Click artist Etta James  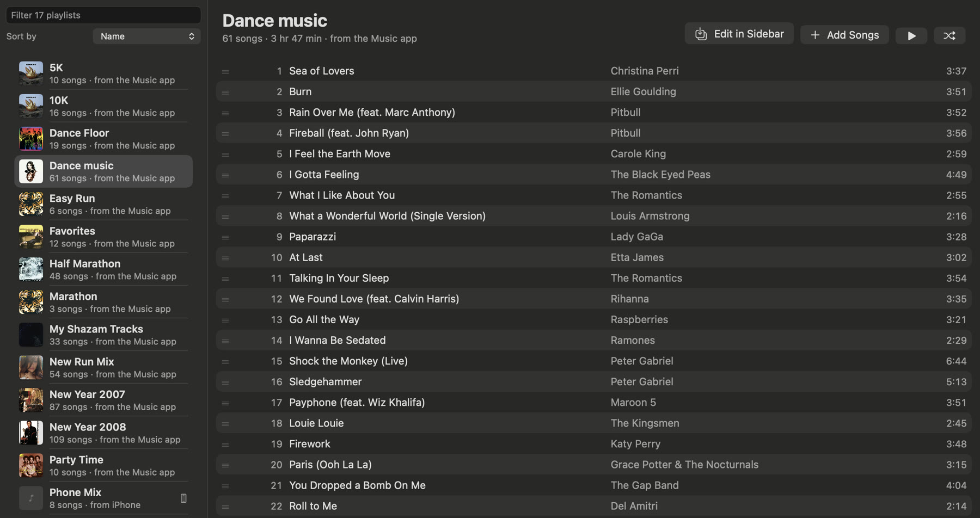tap(637, 257)
